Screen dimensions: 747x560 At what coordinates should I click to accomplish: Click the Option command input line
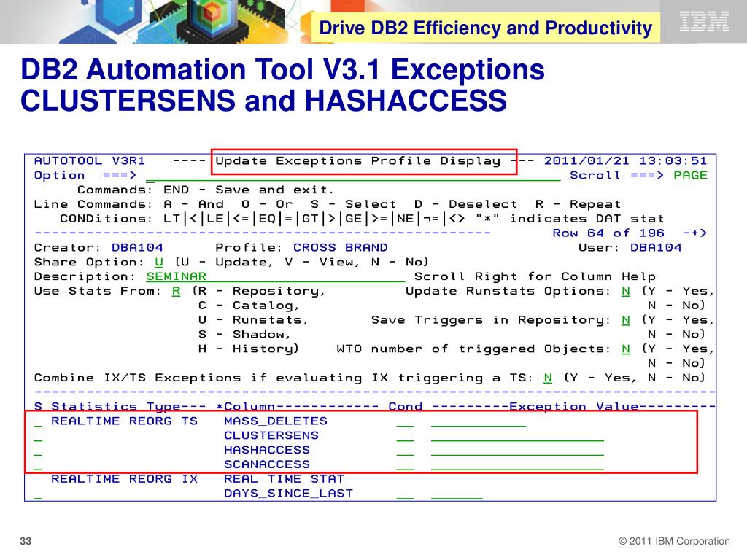353,175
